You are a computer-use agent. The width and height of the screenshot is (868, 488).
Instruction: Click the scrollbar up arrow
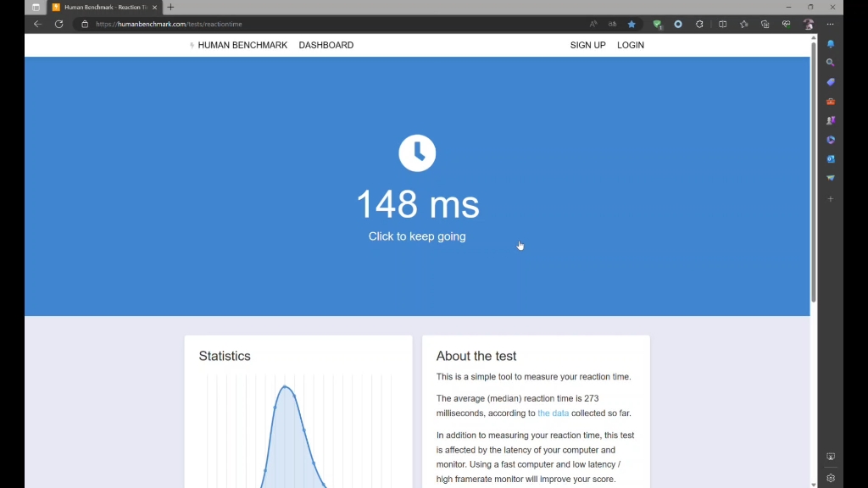point(813,37)
